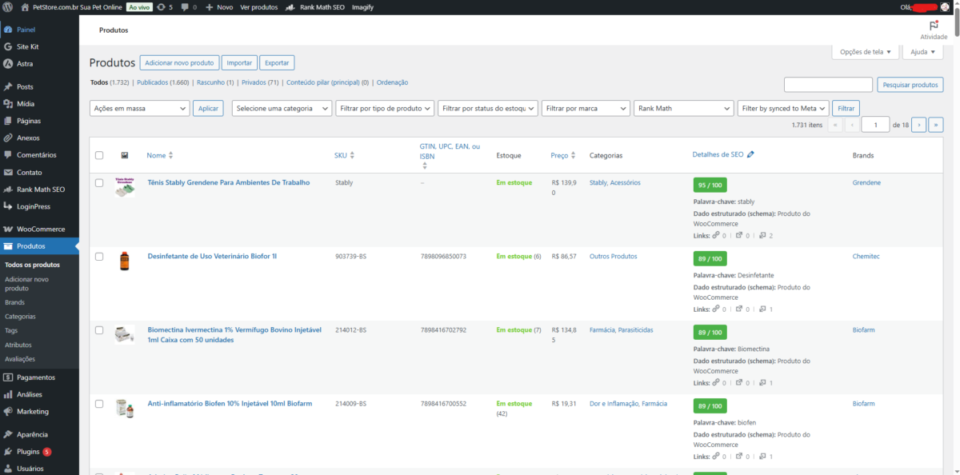Open the Ações em massa dropdown
Screen dimensions: 960x475
tap(140, 108)
